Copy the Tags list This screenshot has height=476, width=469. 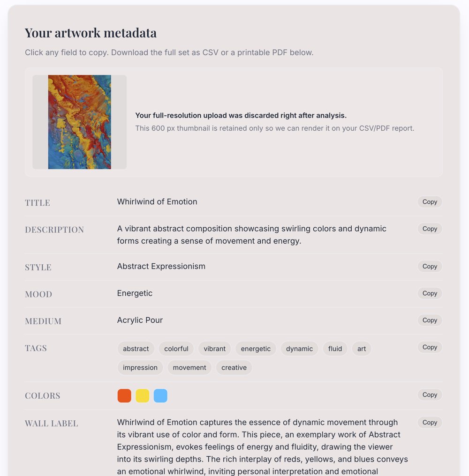(430, 347)
